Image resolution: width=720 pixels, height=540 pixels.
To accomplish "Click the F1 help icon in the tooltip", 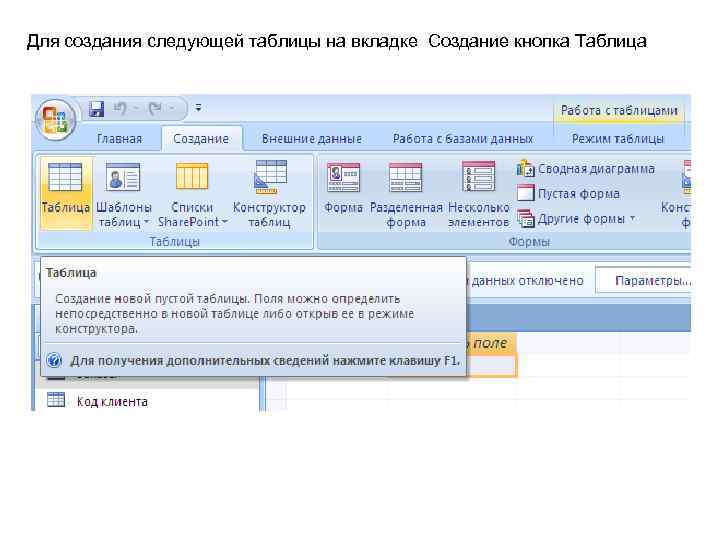I will (x=54, y=360).
